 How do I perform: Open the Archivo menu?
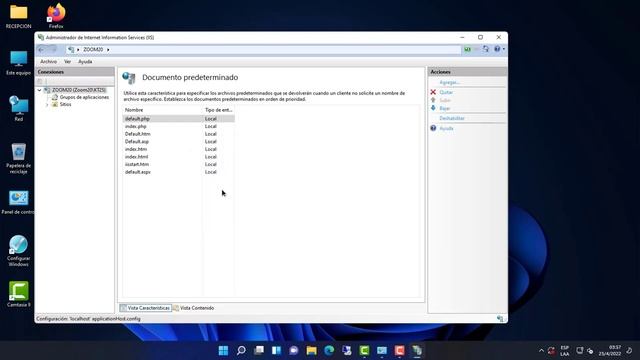click(49, 62)
